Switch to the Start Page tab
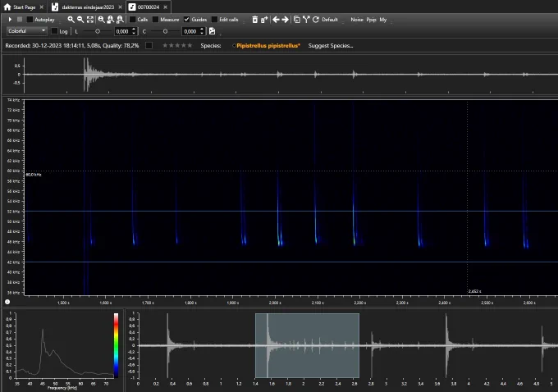 click(x=24, y=7)
